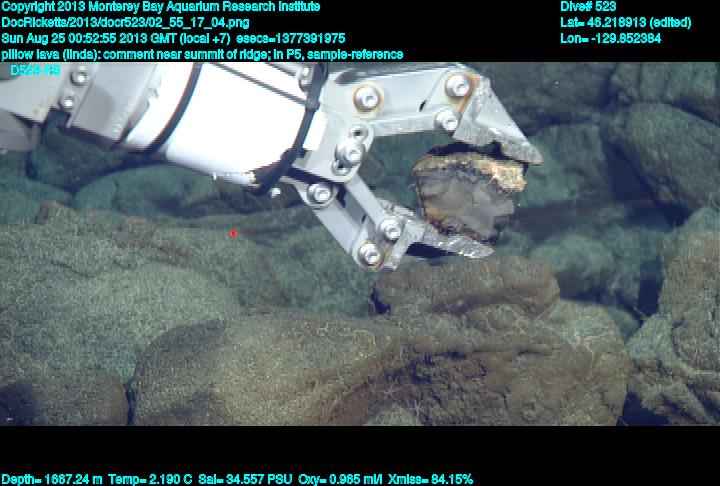This screenshot has width=720, height=486.
Task: Select the D523-R3 sample label
Action: click(34, 71)
